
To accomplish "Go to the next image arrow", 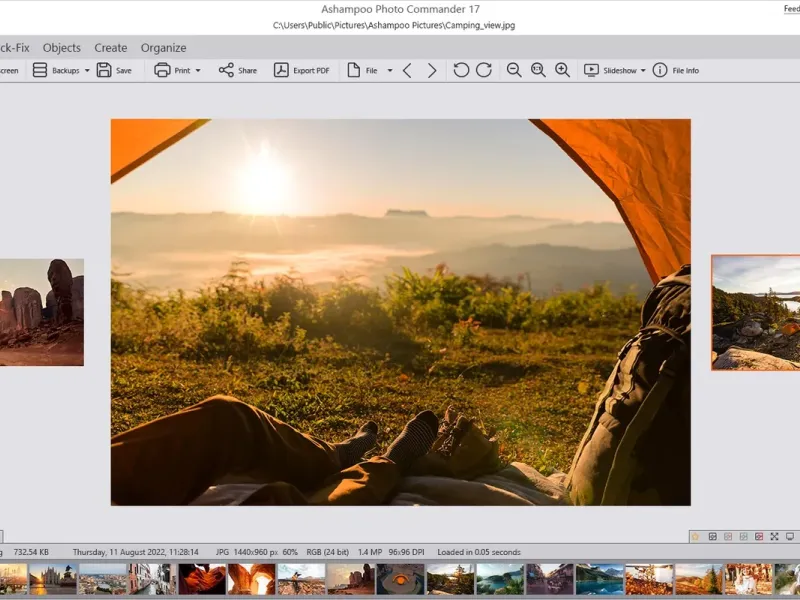I will point(432,70).
